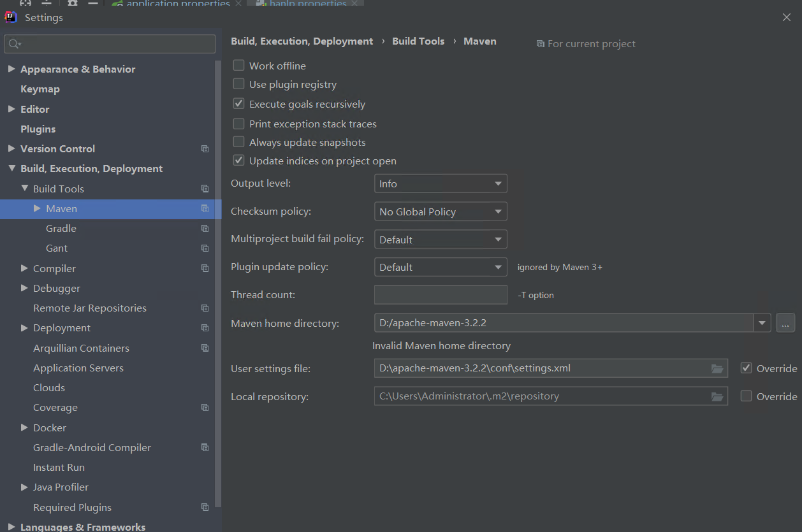Viewport: 802px width, 532px height.
Task: Toggle Override for User settings file
Action: (x=746, y=368)
